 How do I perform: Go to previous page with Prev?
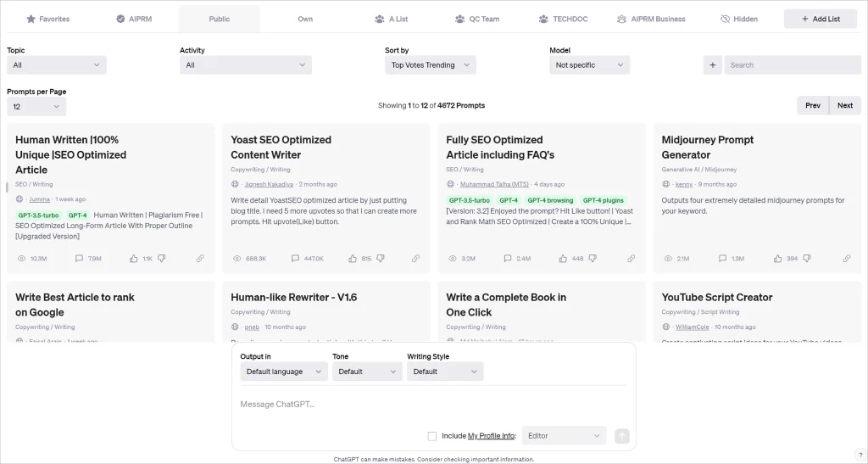click(813, 105)
